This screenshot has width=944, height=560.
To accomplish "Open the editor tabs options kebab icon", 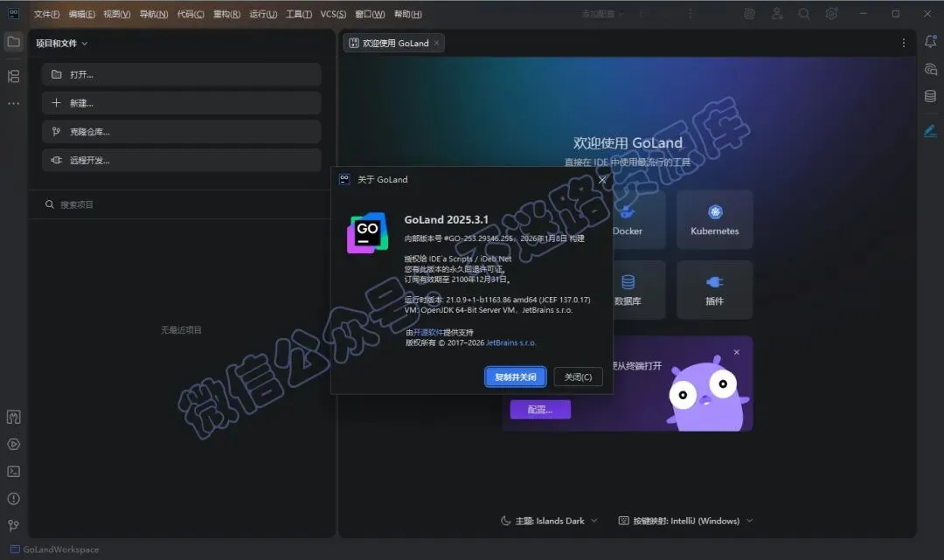I will (903, 43).
